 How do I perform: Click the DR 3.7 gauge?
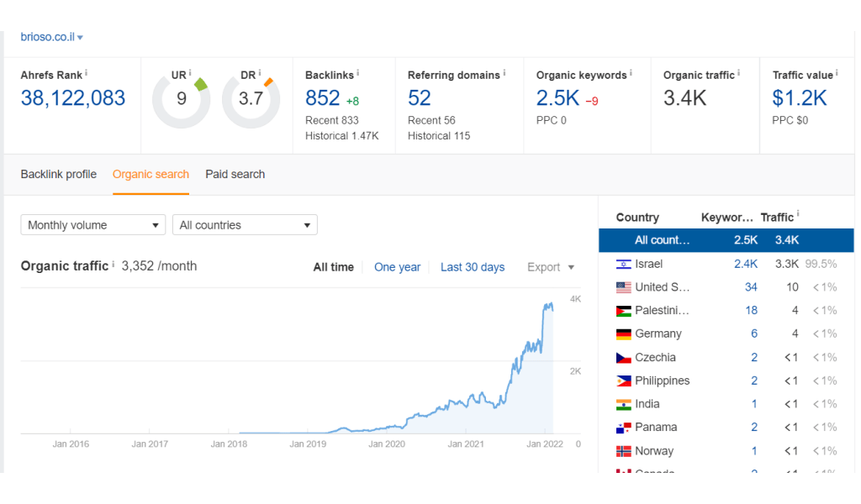[251, 100]
